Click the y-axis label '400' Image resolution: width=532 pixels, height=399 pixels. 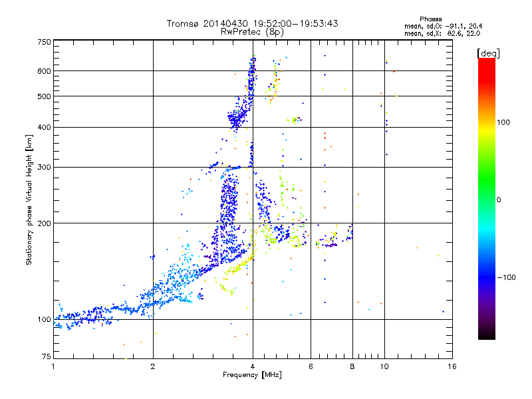44,128
